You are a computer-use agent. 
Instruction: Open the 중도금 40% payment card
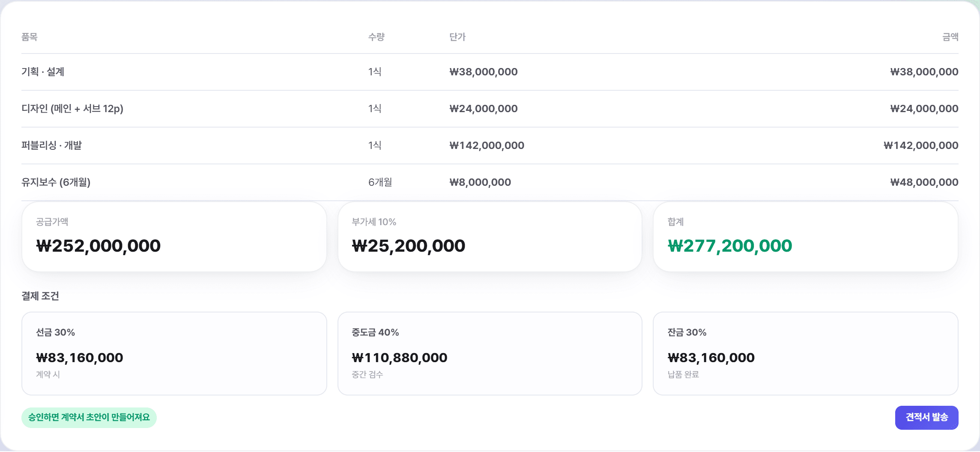[490, 354]
